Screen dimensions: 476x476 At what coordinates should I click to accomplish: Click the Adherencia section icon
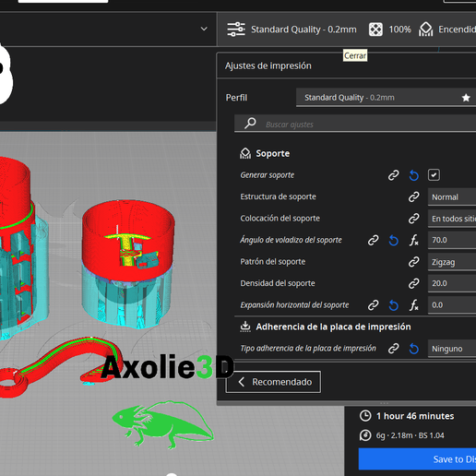pos(245,327)
